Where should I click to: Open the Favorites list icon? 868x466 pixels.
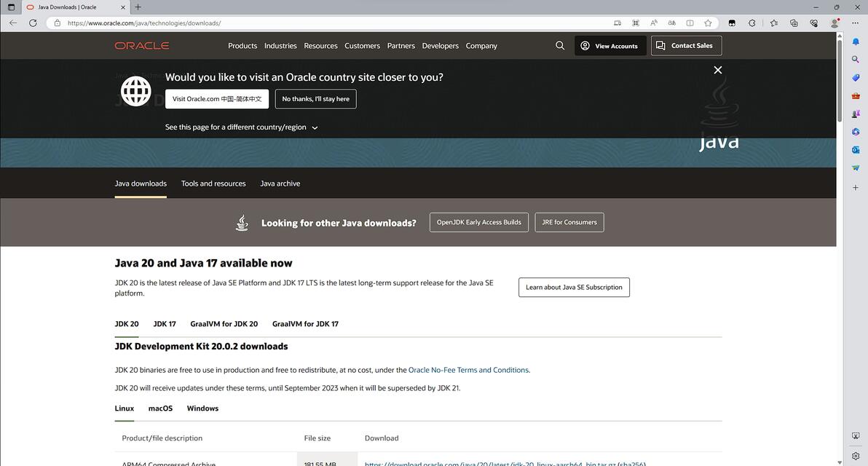774,23
